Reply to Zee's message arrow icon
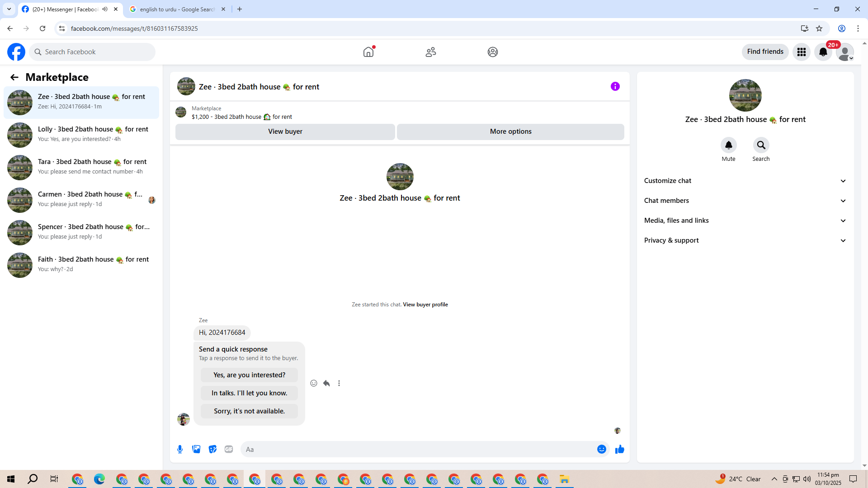This screenshot has width=868, height=488. pyautogui.click(x=326, y=383)
